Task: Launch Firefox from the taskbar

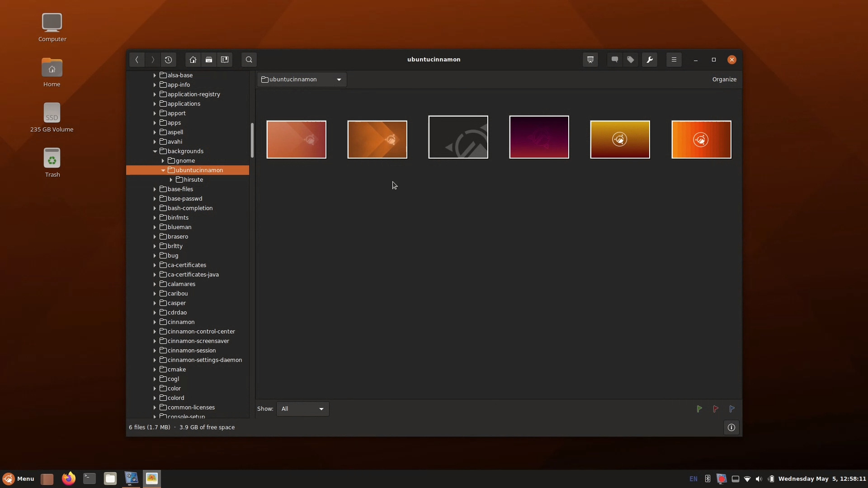Action: point(68,479)
